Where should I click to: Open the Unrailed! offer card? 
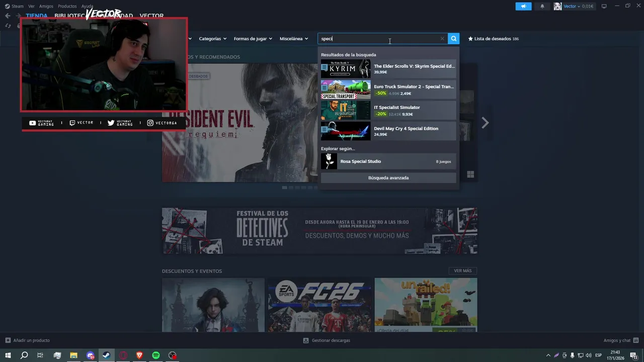point(426,305)
